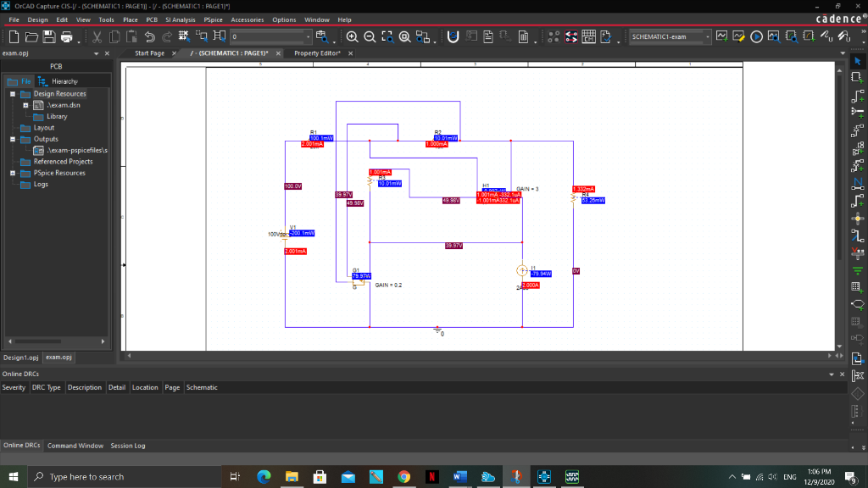
Task: Zoom out of the schematic
Action: [x=370, y=37]
